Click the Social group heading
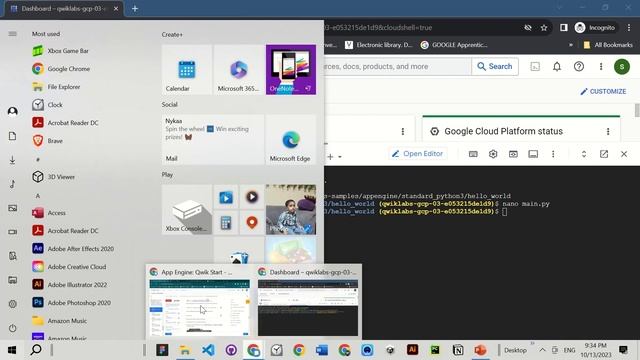640x360 pixels. point(169,104)
